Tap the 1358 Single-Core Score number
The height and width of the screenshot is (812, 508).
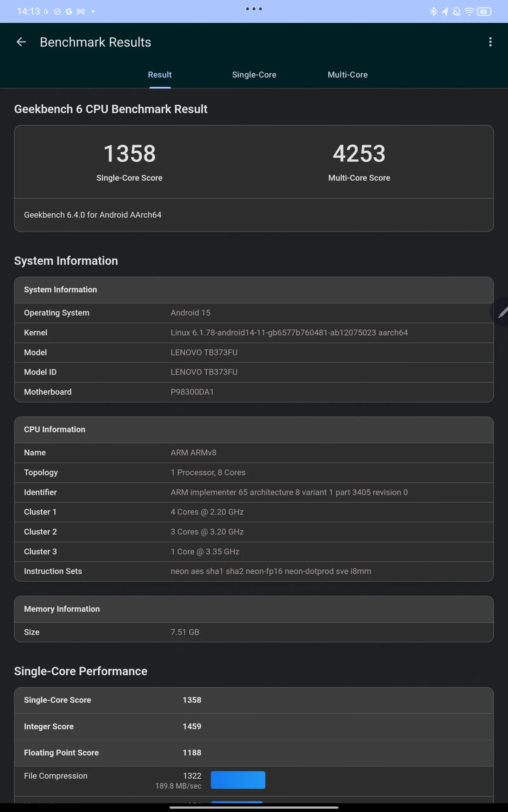tap(130, 153)
